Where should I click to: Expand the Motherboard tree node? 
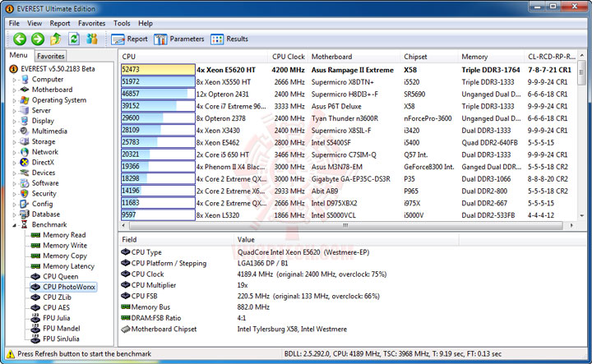tap(14, 90)
